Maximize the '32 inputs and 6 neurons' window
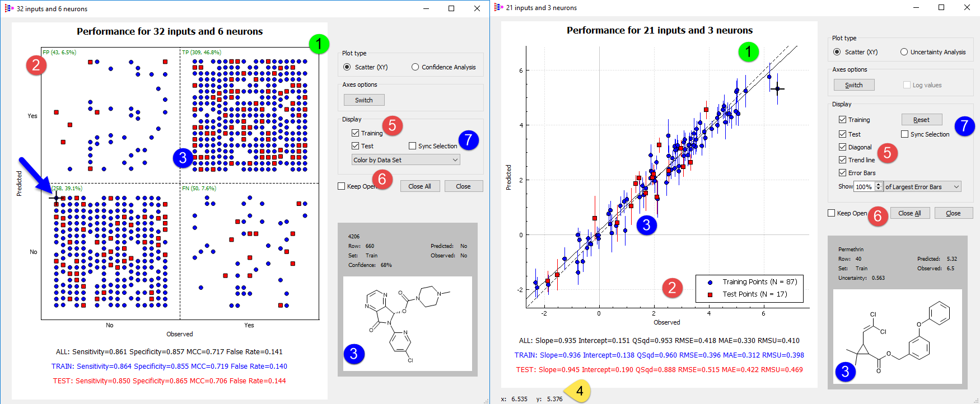Image resolution: width=980 pixels, height=404 pixels. (x=451, y=8)
